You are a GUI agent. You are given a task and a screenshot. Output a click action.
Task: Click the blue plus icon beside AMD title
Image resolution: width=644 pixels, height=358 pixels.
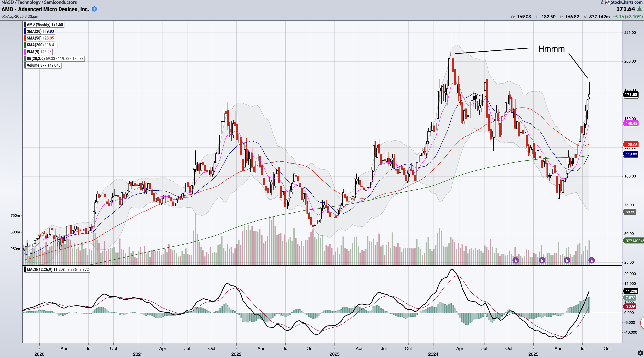(x=94, y=9)
